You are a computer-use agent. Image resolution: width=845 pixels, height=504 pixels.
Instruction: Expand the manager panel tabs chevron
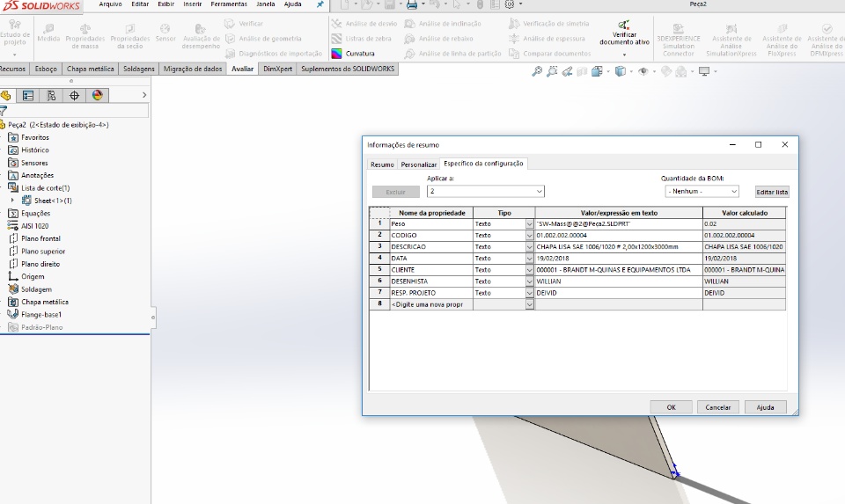143,95
